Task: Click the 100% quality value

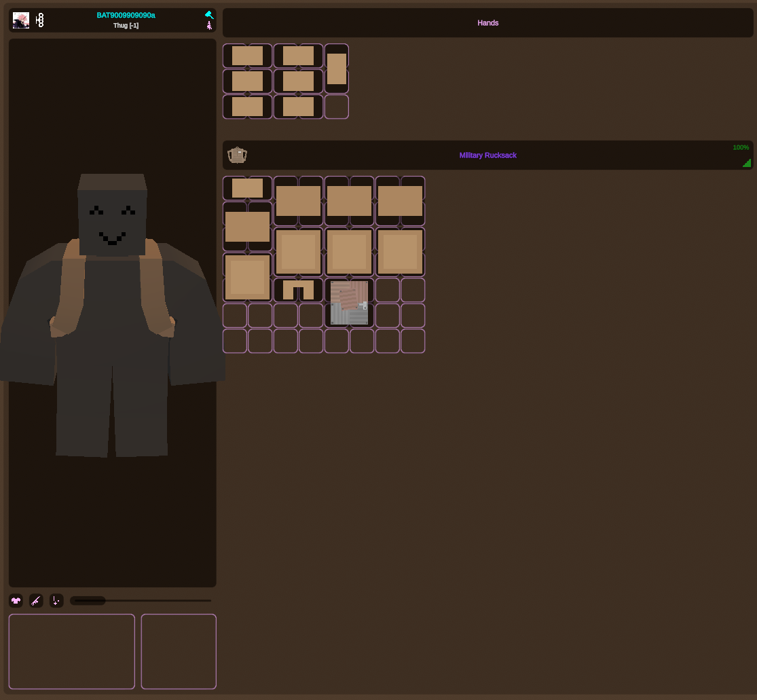Action: click(741, 147)
